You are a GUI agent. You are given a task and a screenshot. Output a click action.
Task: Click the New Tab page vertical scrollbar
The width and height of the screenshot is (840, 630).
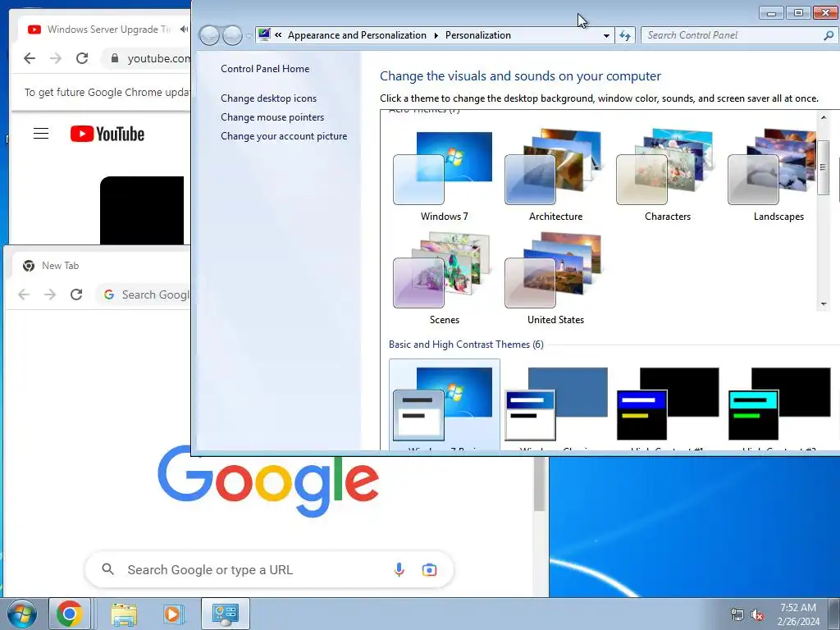[540, 485]
